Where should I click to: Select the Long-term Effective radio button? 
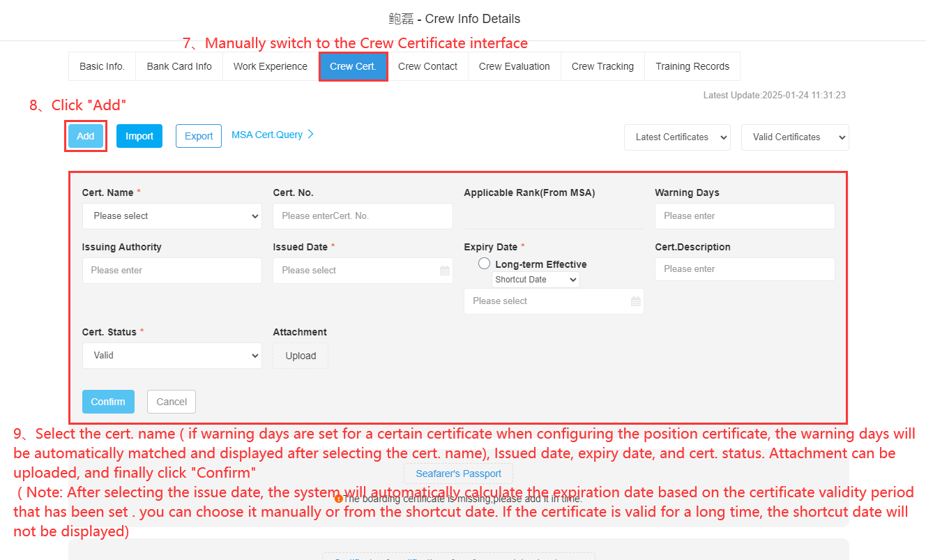[x=484, y=264]
